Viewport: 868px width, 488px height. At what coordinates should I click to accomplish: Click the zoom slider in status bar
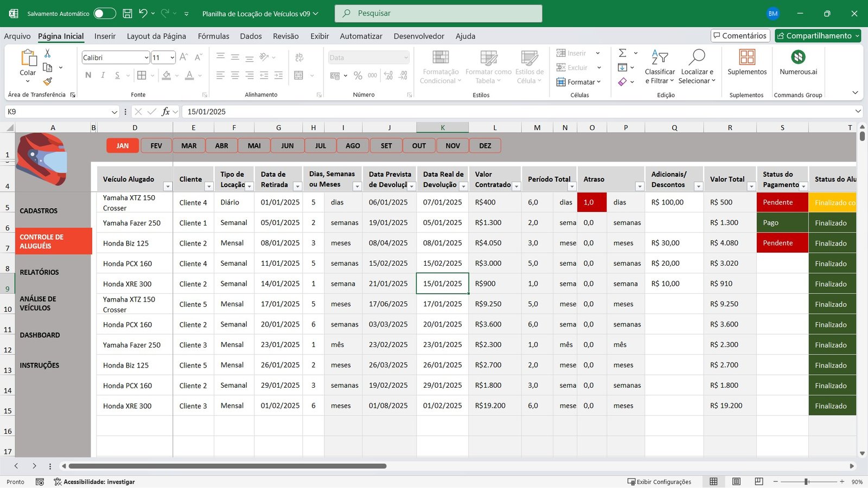(x=807, y=481)
